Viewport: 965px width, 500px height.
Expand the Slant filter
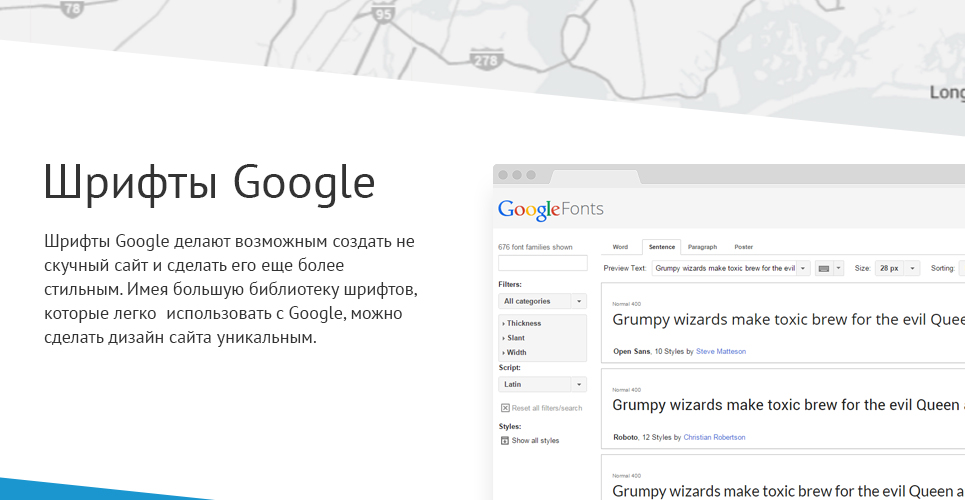pyautogui.click(x=514, y=338)
